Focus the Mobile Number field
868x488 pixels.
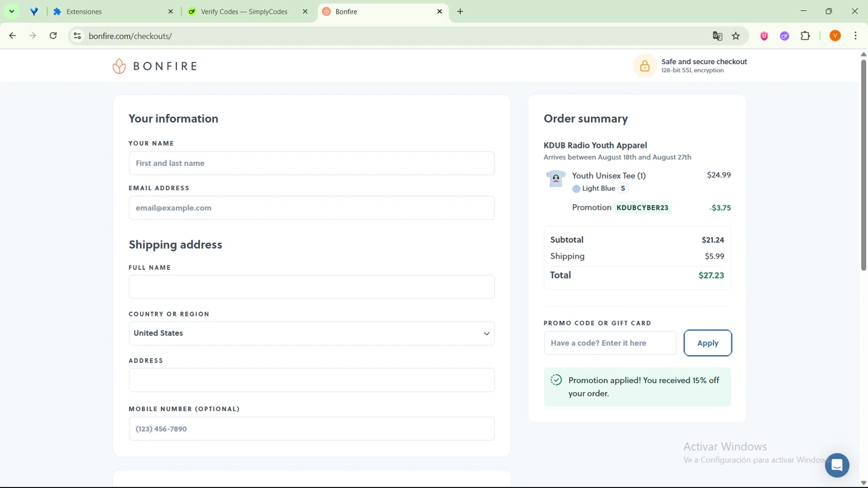pyautogui.click(x=311, y=428)
